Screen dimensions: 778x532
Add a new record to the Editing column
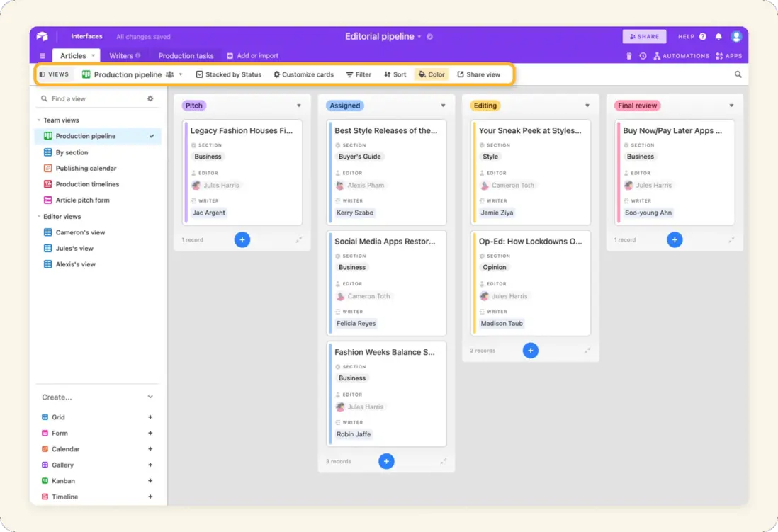(530, 350)
